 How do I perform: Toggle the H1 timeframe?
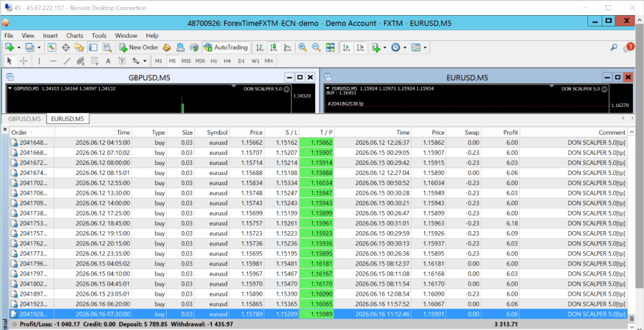[214, 61]
